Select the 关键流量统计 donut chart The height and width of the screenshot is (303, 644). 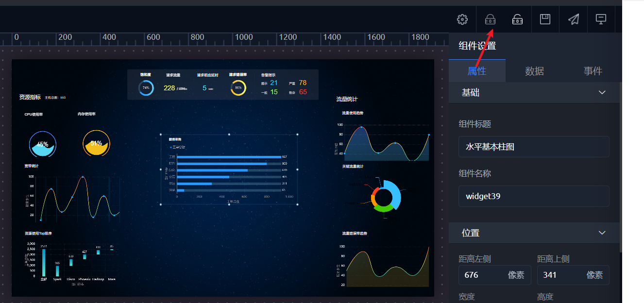(x=384, y=197)
